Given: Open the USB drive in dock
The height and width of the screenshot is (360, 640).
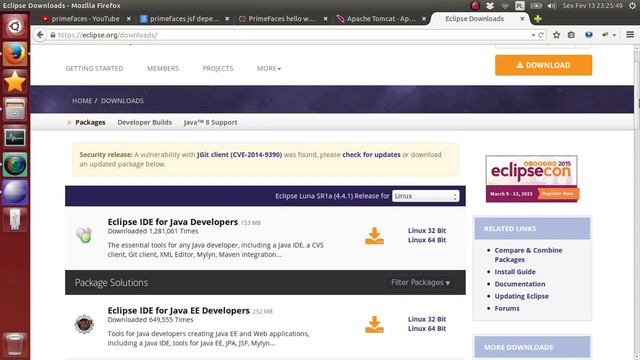Looking at the screenshot, I should point(15,220).
